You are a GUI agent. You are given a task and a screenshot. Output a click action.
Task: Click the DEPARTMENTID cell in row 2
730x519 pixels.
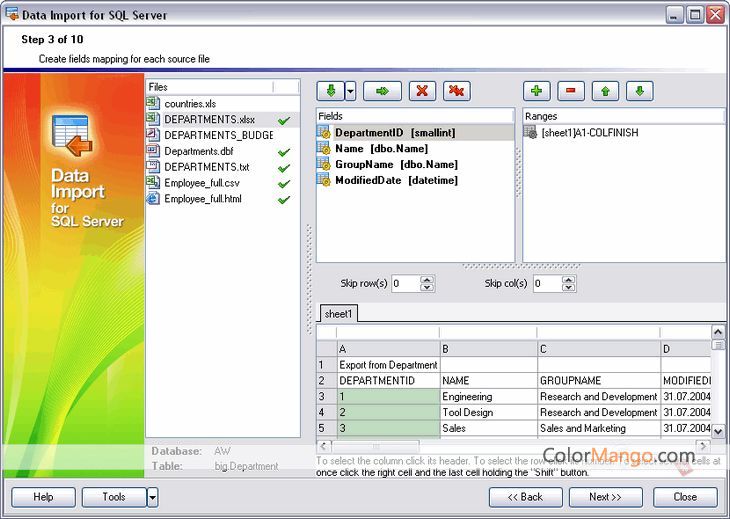click(388, 381)
